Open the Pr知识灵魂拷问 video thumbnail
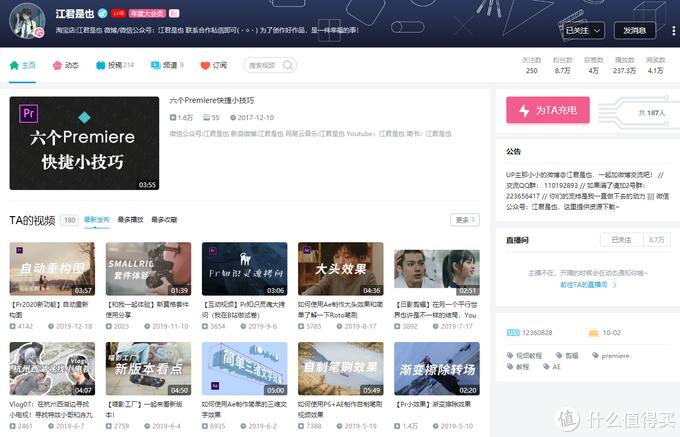This screenshot has height=437, width=680. (245, 269)
